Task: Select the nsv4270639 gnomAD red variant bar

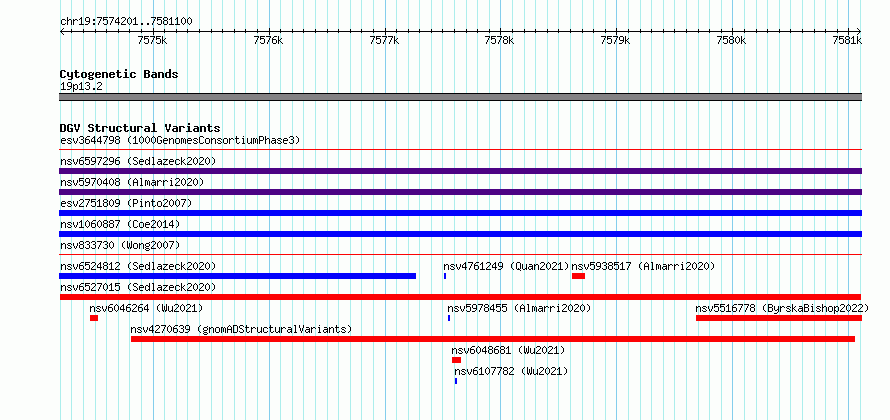Action: tap(493, 339)
